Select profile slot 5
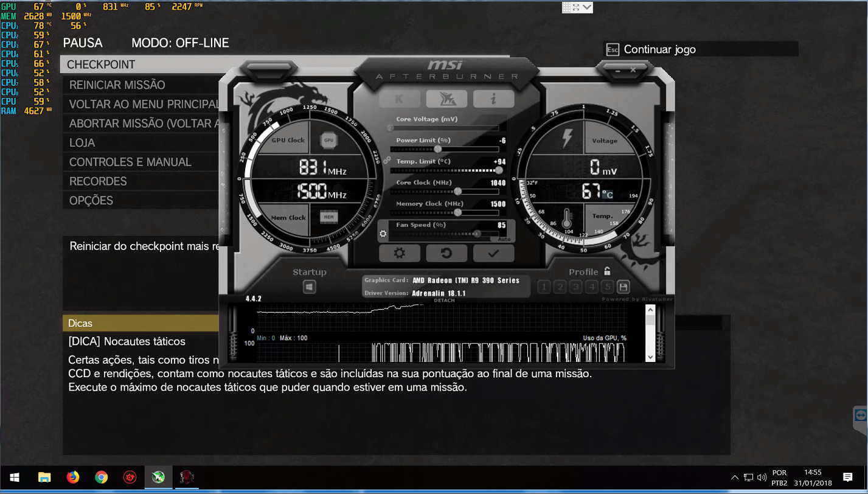 pos(607,287)
